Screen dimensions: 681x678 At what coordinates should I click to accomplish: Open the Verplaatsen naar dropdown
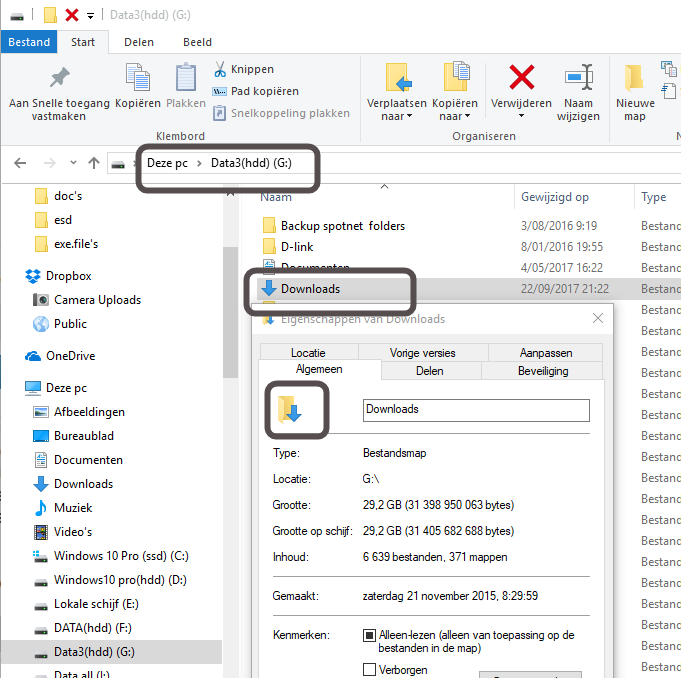(x=397, y=116)
